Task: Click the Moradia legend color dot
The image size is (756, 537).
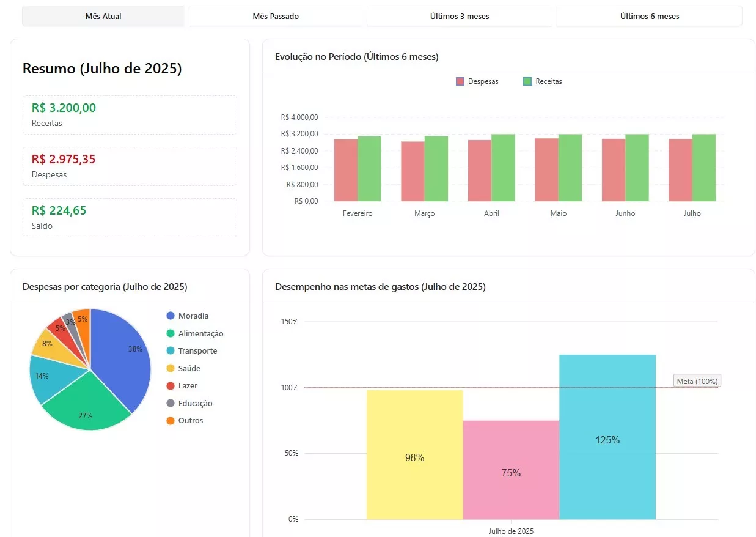Action: click(x=171, y=316)
